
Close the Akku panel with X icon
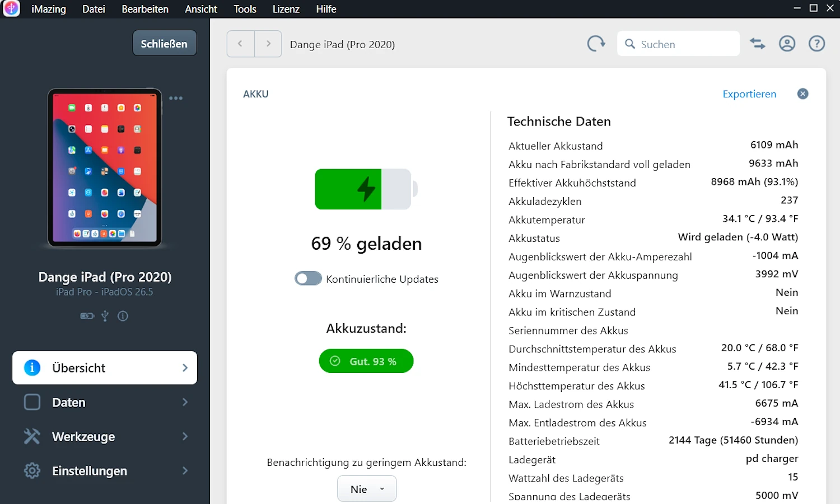point(802,94)
